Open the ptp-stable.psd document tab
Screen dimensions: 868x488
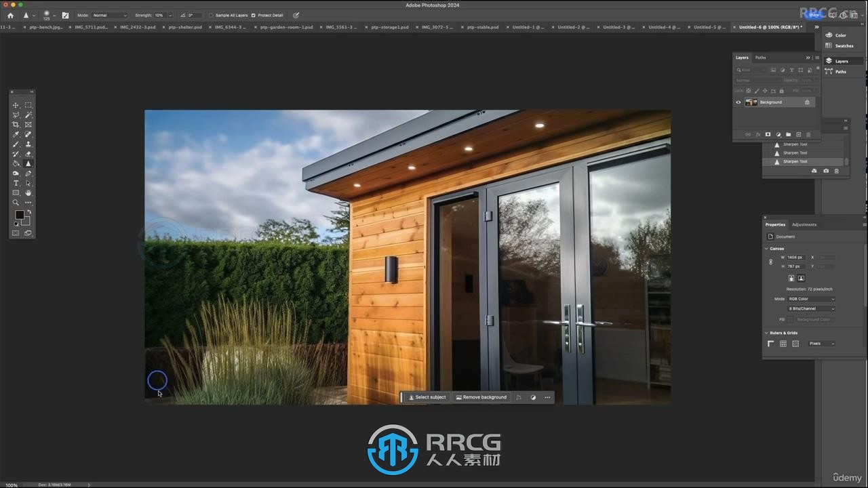(482, 27)
